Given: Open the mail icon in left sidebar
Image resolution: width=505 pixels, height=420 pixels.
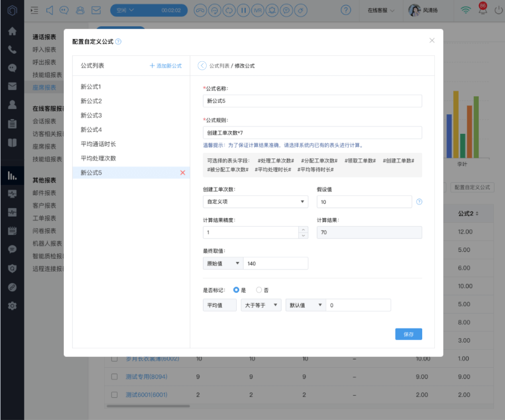Looking at the screenshot, I should coord(12,86).
